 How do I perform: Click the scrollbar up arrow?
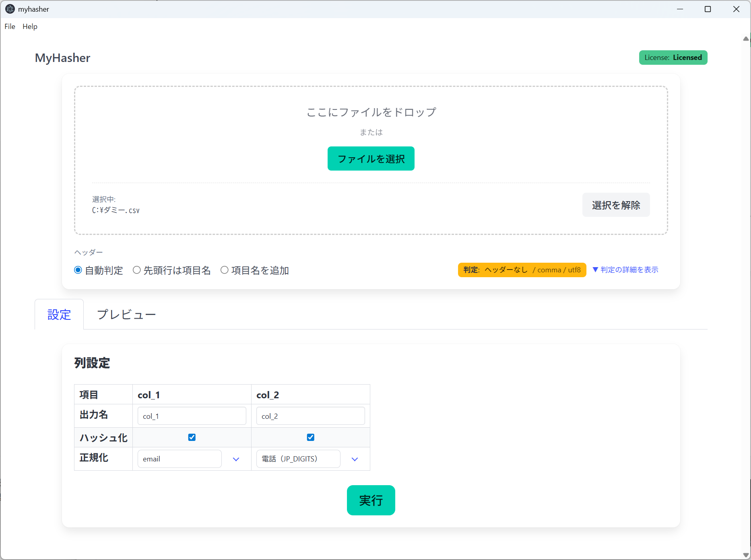746,39
